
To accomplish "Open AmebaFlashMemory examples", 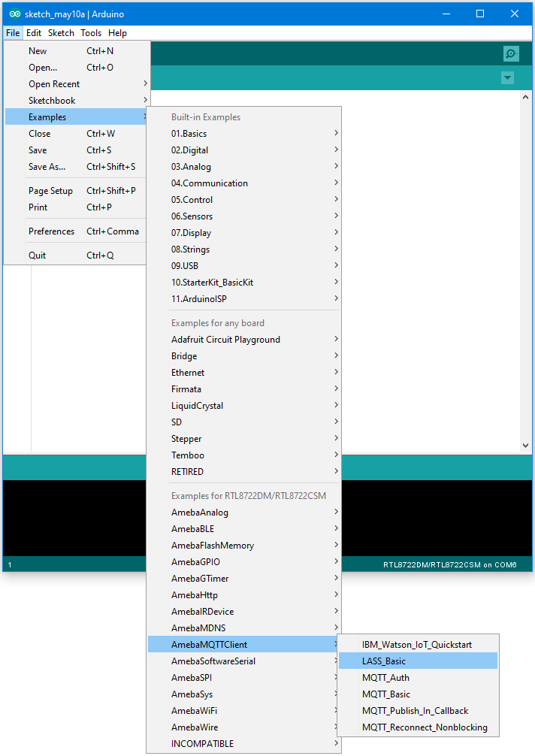I will click(244, 546).
